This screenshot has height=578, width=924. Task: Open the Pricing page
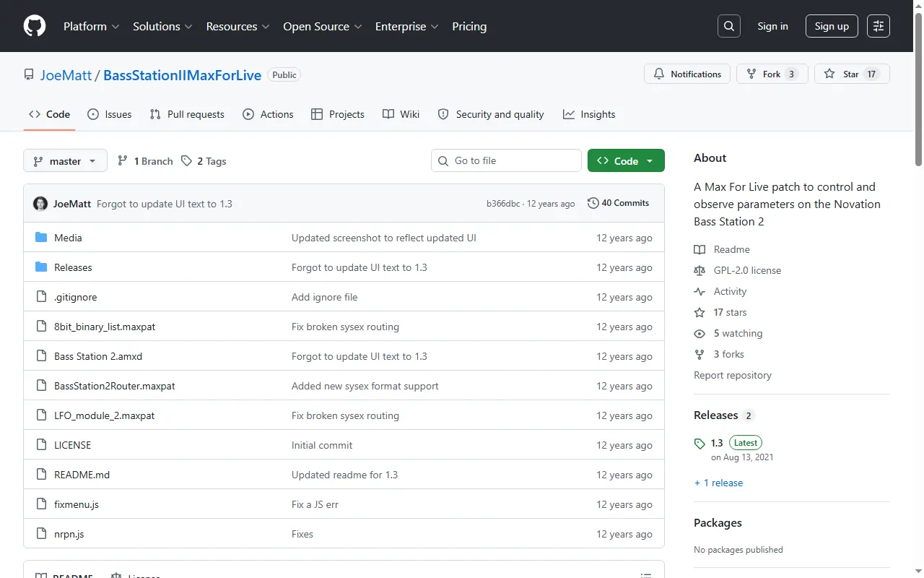pyautogui.click(x=469, y=26)
